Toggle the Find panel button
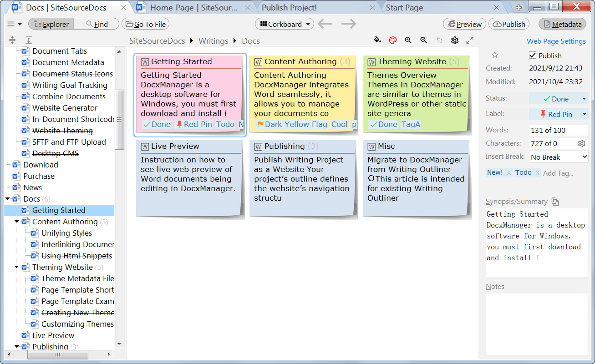The image size is (595, 364). click(97, 24)
